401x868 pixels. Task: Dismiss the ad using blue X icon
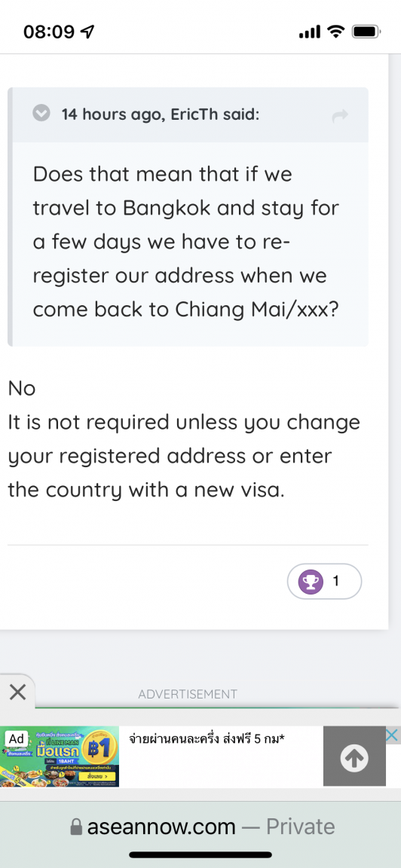(392, 735)
